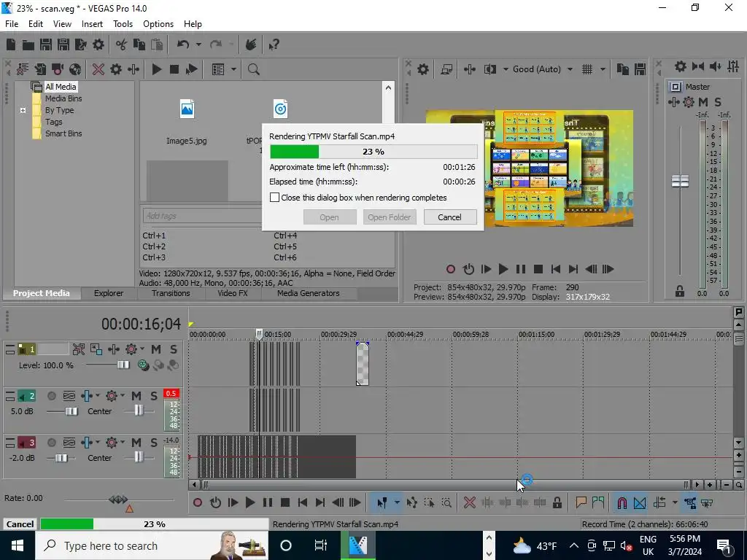Solo audio Track 3
The image size is (747, 560).
pos(153,443)
